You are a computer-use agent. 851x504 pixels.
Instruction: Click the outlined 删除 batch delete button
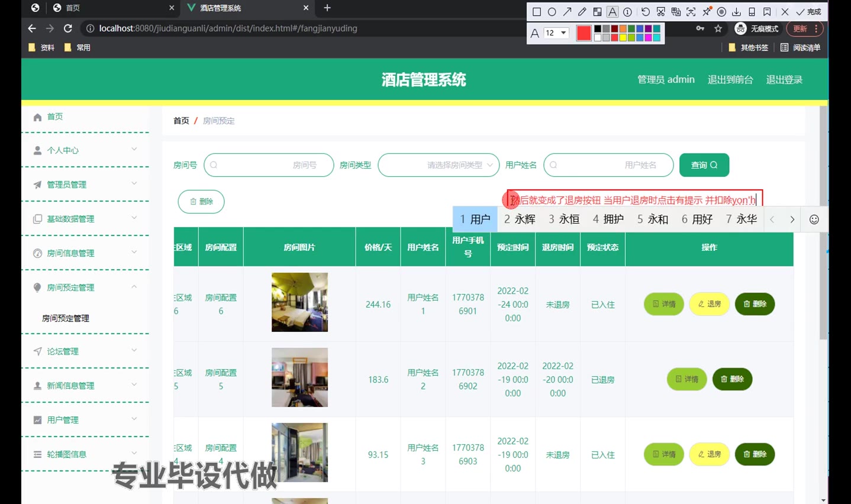click(201, 202)
